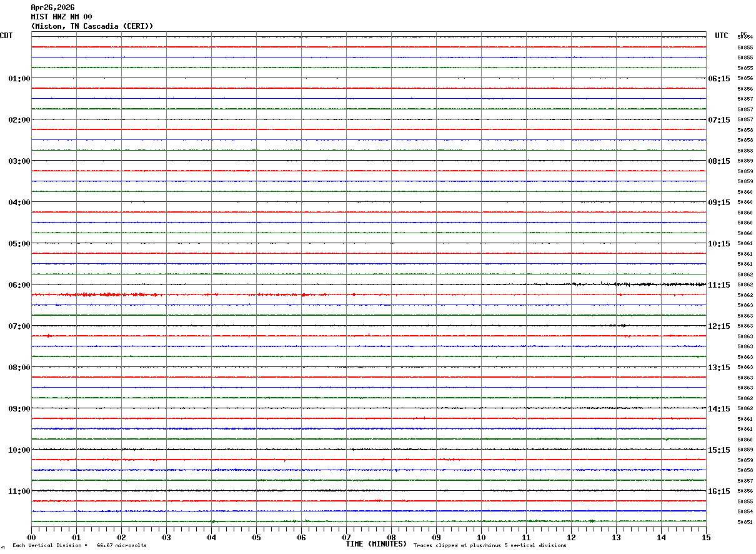Click the 02:00 CDT hour label
Image resolution: width=756 pixels, height=554 pixels.
point(19,120)
